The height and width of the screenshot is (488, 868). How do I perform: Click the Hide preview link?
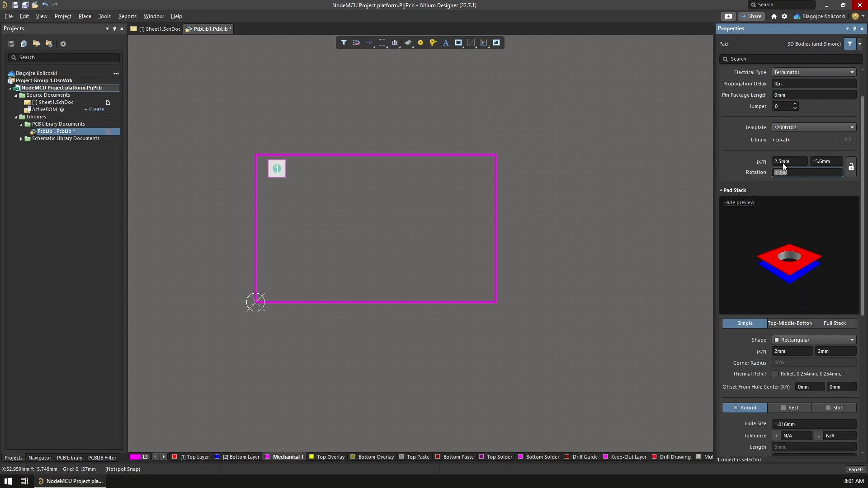tap(739, 202)
